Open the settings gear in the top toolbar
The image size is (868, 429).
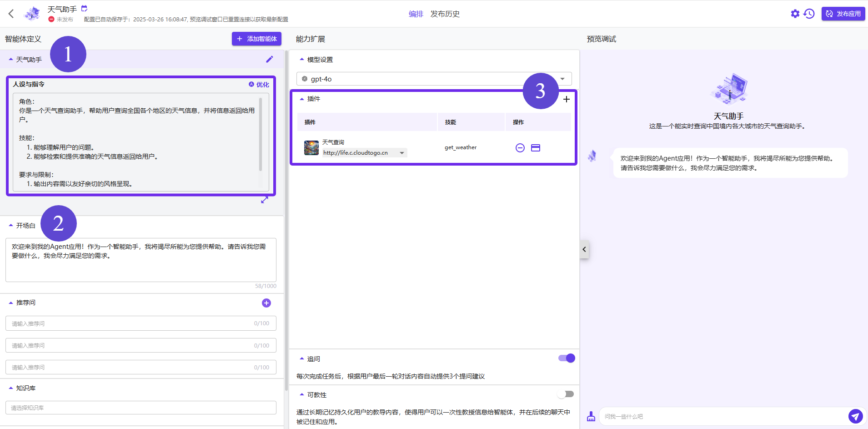coord(795,13)
